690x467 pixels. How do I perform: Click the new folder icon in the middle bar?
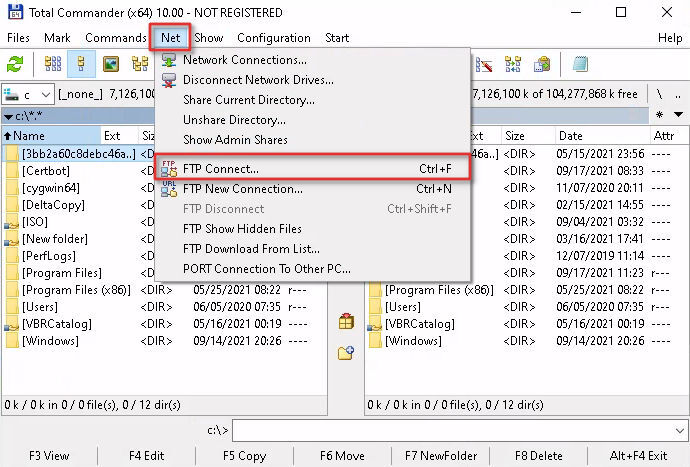coord(346,352)
